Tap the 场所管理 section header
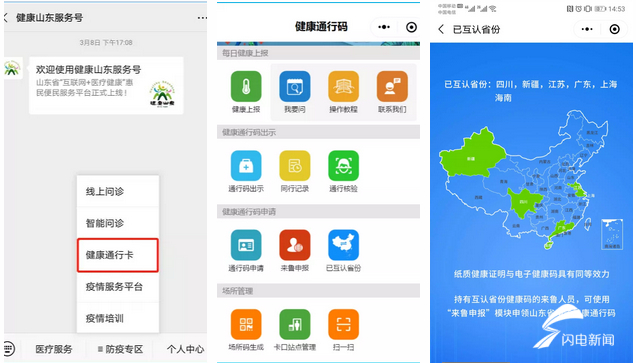Image resolution: width=636 pixels, height=363 pixels. tap(318, 291)
